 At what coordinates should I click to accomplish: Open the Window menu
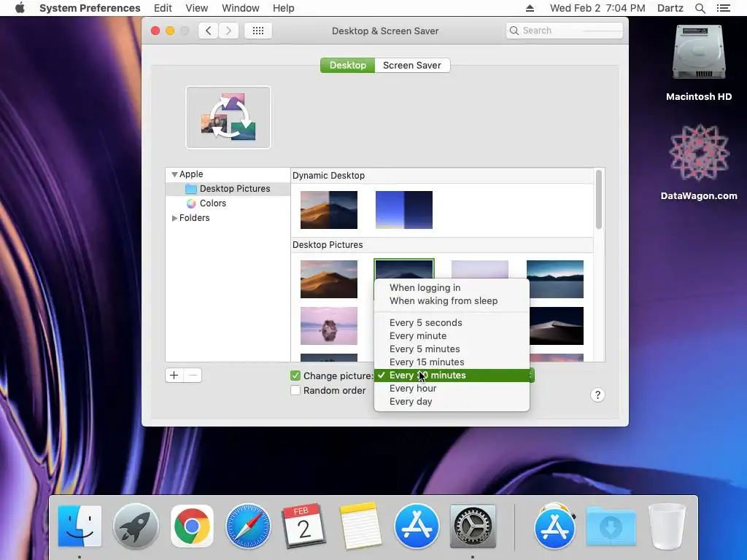pyautogui.click(x=240, y=8)
